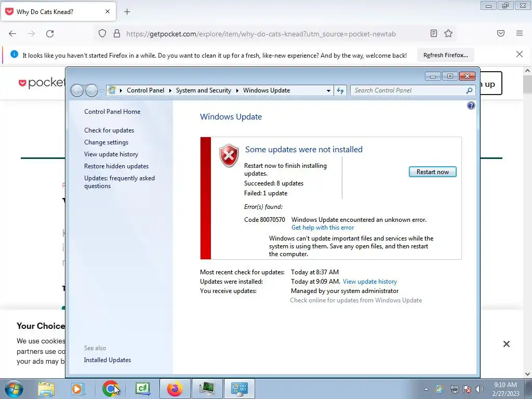Click the Action Center flag tray icon
Screen dimensions: 532x399
click(x=467, y=389)
